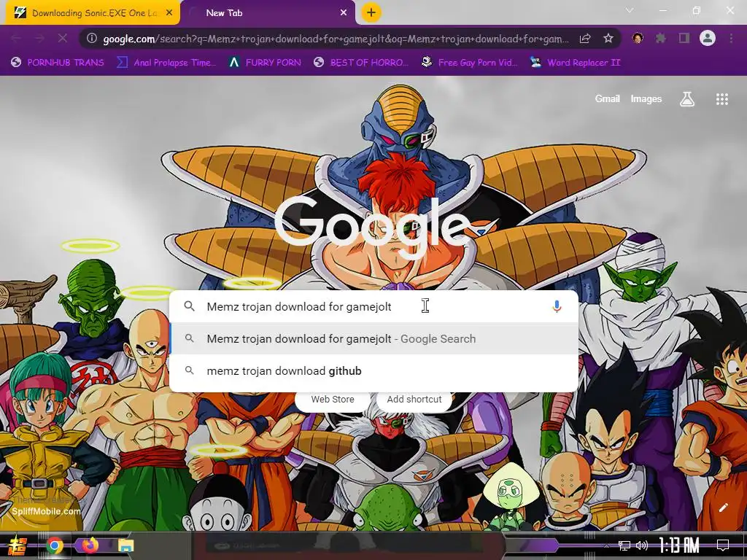747x560 pixels.
Task: Close the New Tab tab
Action: pos(344,13)
